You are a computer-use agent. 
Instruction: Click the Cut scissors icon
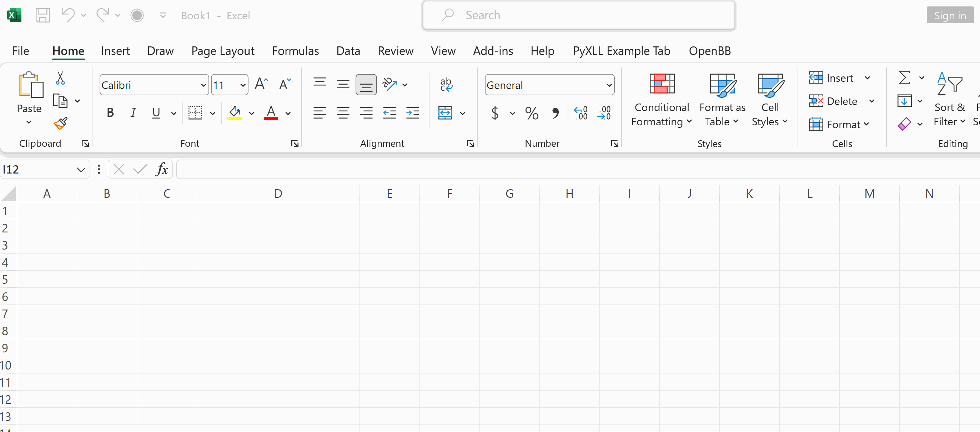(60, 78)
